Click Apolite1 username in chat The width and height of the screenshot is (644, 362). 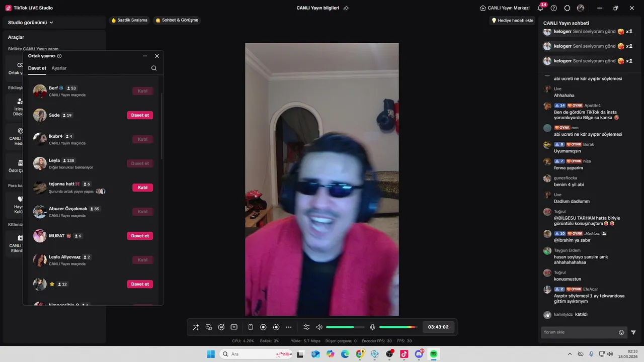click(592, 106)
